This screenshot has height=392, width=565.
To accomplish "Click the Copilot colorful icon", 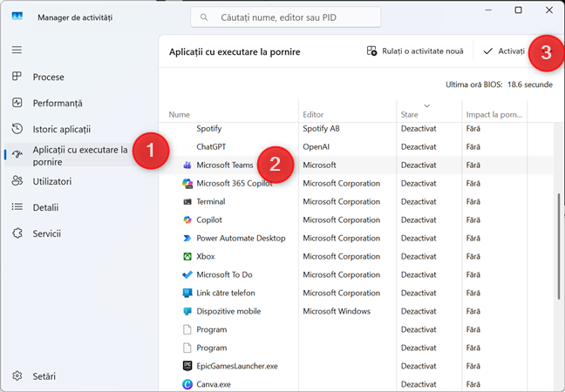I will [x=187, y=220].
